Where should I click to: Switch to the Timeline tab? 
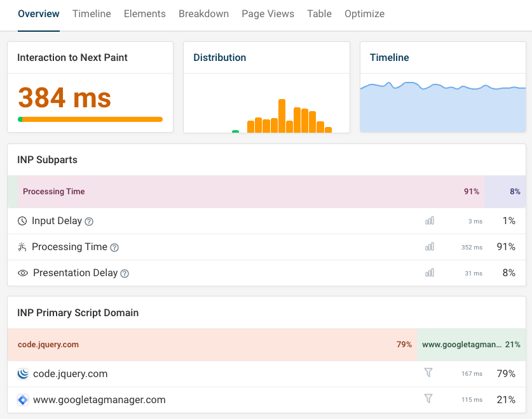[92, 14]
